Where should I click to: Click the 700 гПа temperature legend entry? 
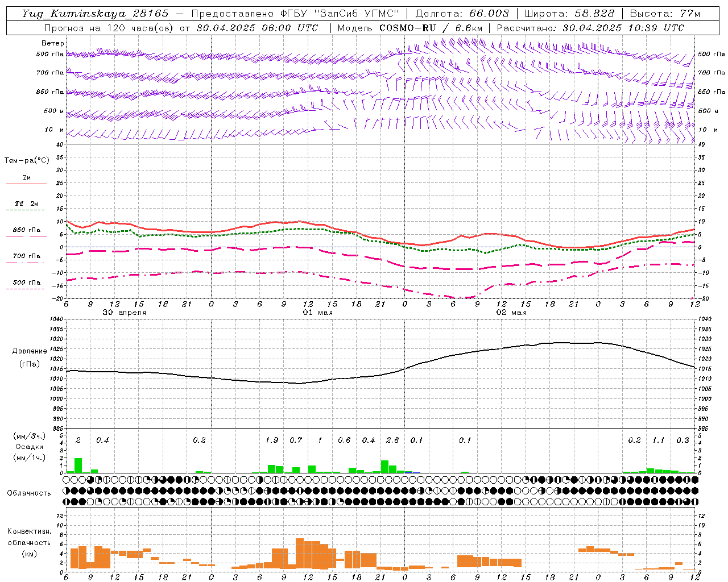click(x=27, y=256)
